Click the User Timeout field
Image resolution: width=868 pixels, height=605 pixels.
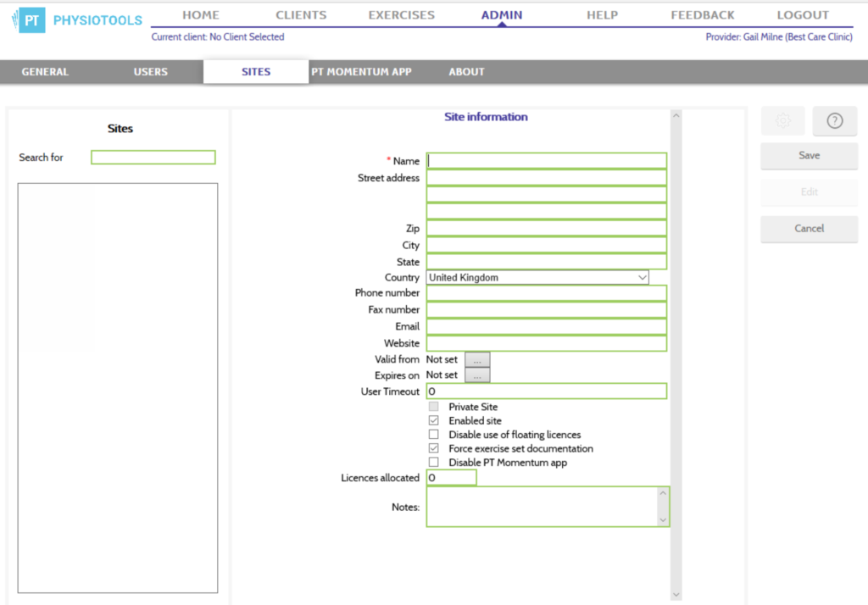547,391
